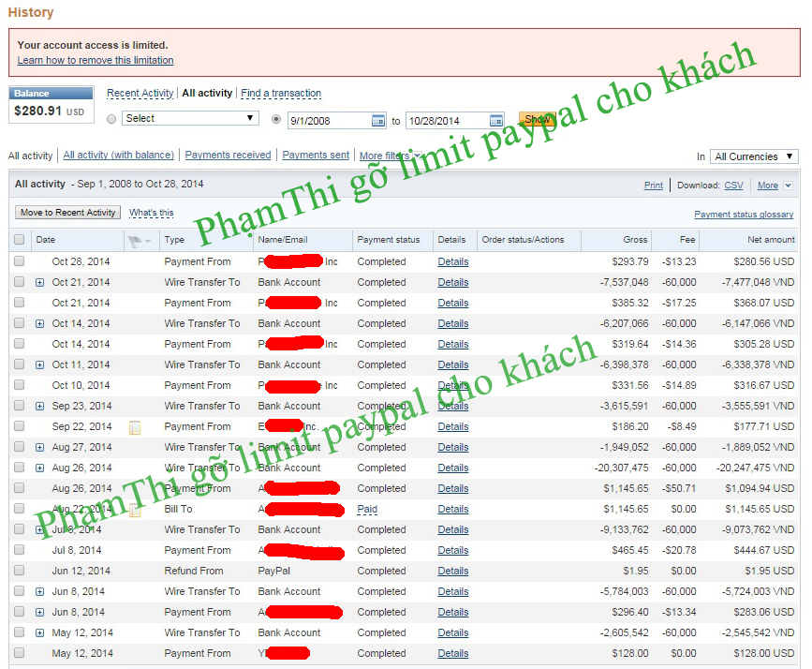This screenshot has height=669, width=812.
Task: Filter by Payments received
Action: point(228,155)
